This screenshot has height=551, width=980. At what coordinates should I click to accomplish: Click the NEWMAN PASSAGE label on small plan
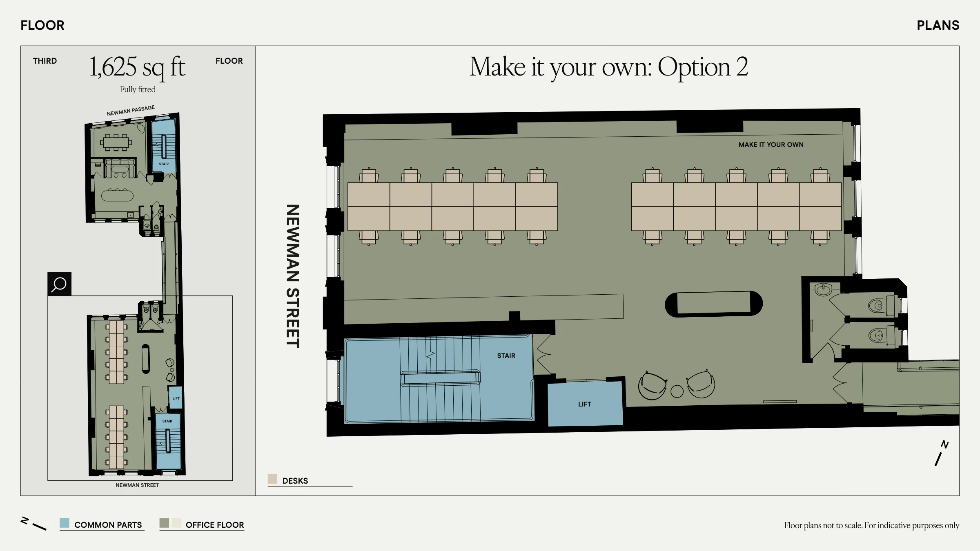[x=131, y=111]
